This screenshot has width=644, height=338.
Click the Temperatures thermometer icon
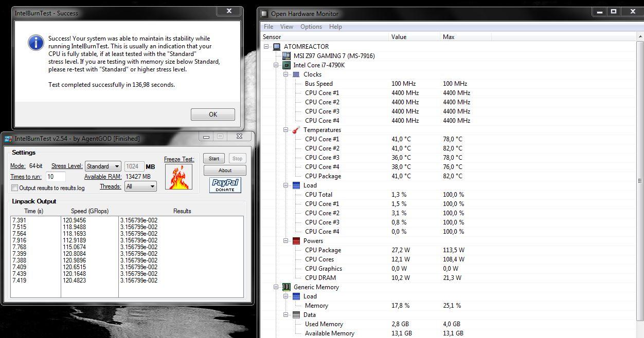[x=296, y=130]
